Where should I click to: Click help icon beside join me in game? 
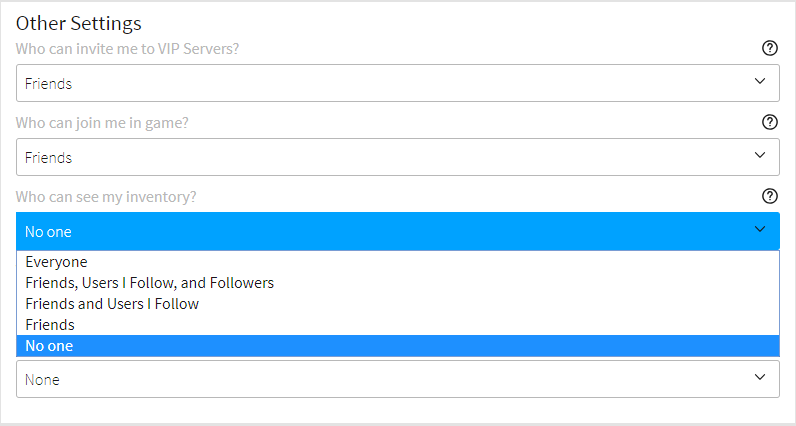[770, 122]
